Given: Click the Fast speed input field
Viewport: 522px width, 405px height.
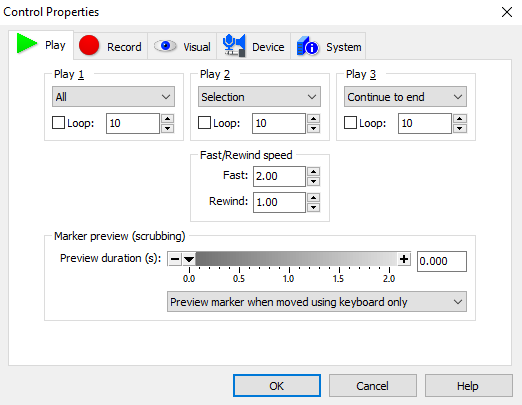Looking at the screenshot, I should coord(279,176).
